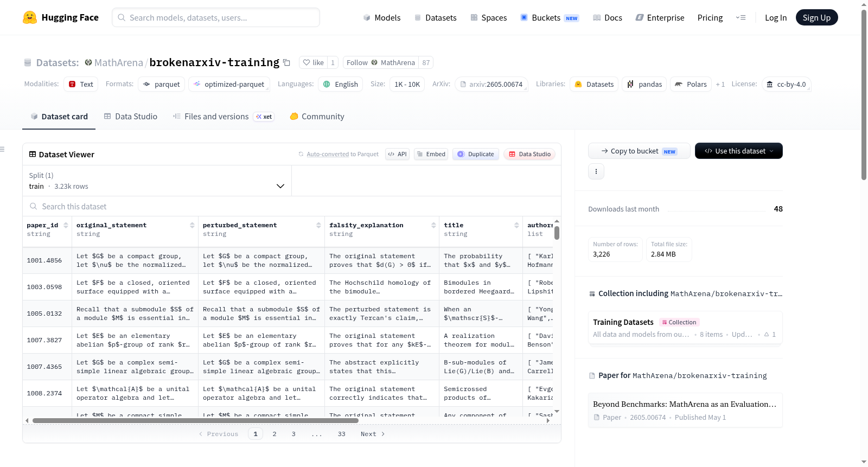Click the Next page button
Screen dimensions: 868x467
[x=373, y=434]
